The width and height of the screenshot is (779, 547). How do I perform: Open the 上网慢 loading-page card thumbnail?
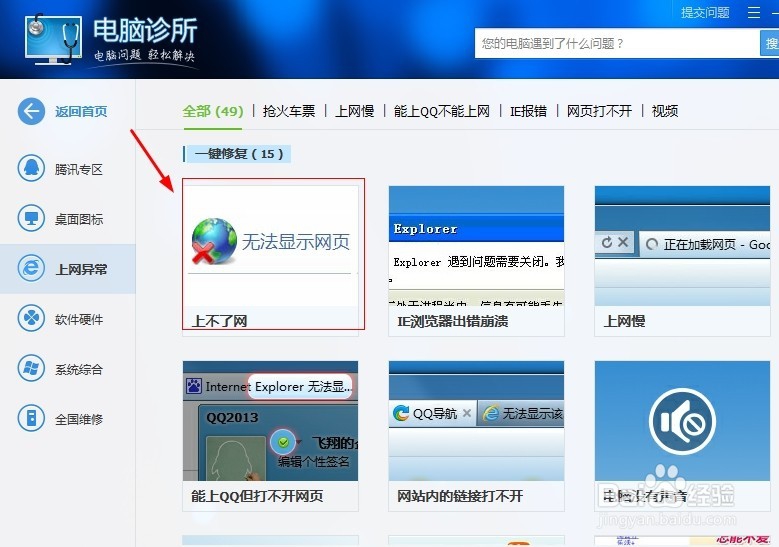682,245
